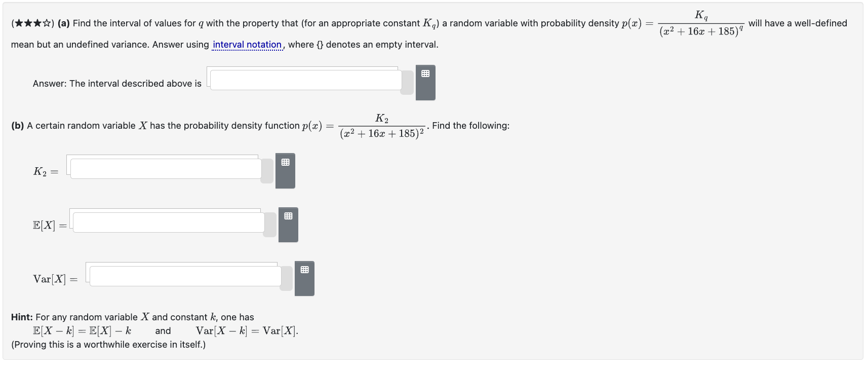868x372 pixels.
Task: Open the equation editor beside the K2 field
Action: [285, 171]
